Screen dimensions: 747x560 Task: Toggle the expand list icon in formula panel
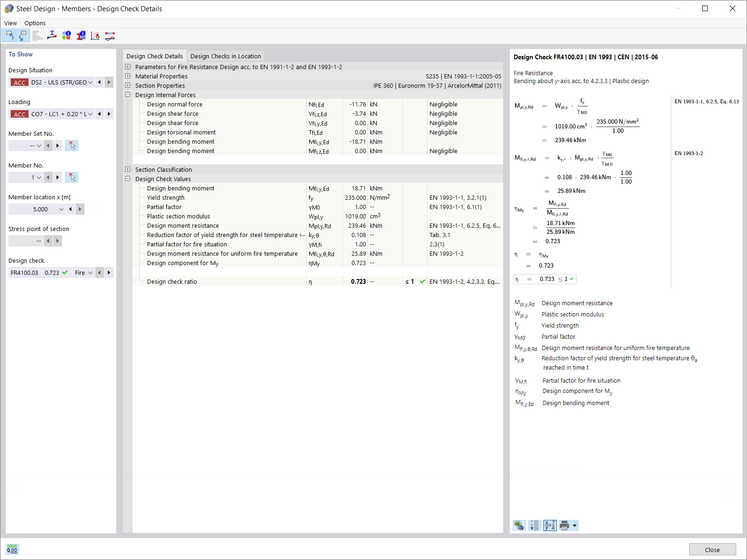tap(535, 525)
